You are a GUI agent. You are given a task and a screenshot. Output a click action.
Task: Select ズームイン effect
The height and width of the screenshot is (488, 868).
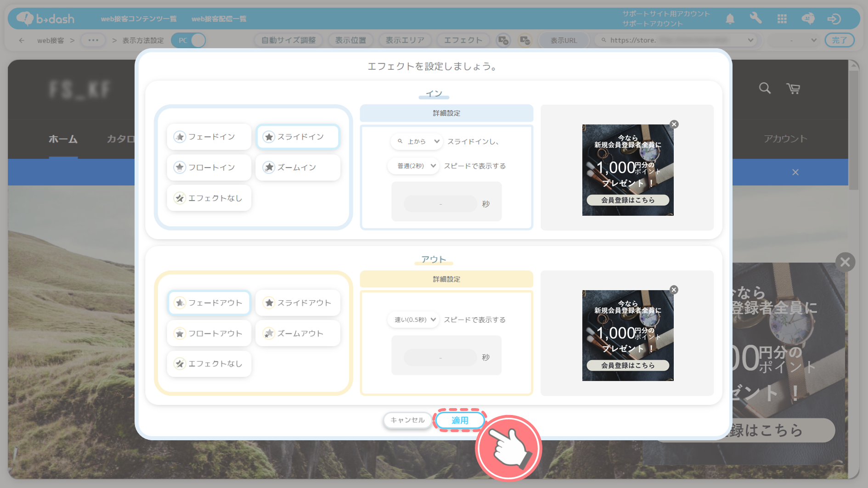[298, 168]
